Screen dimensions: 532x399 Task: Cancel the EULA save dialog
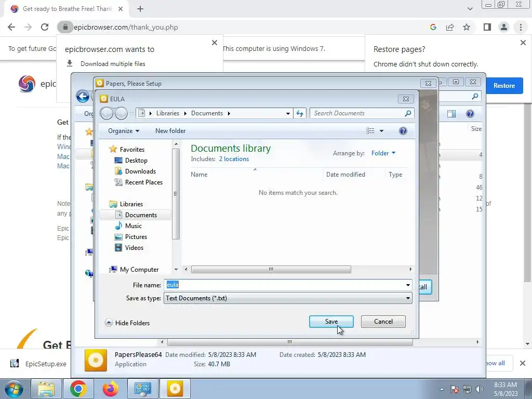383,322
